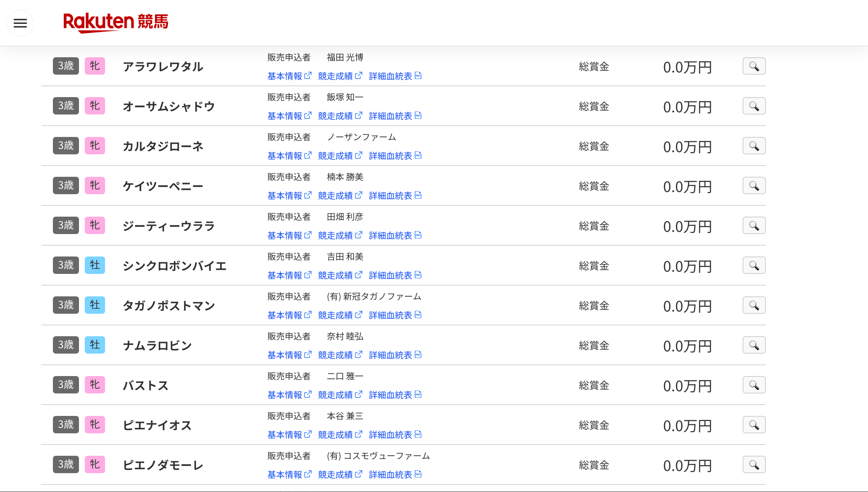The width and height of the screenshot is (868, 492).
Task: Open 基本情報 for シンクロボンバイエ
Action: (289, 275)
